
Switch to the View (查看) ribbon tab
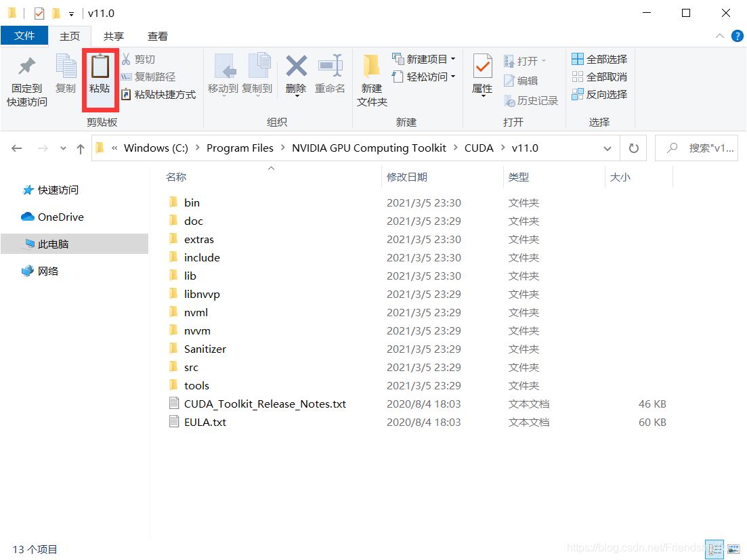157,36
